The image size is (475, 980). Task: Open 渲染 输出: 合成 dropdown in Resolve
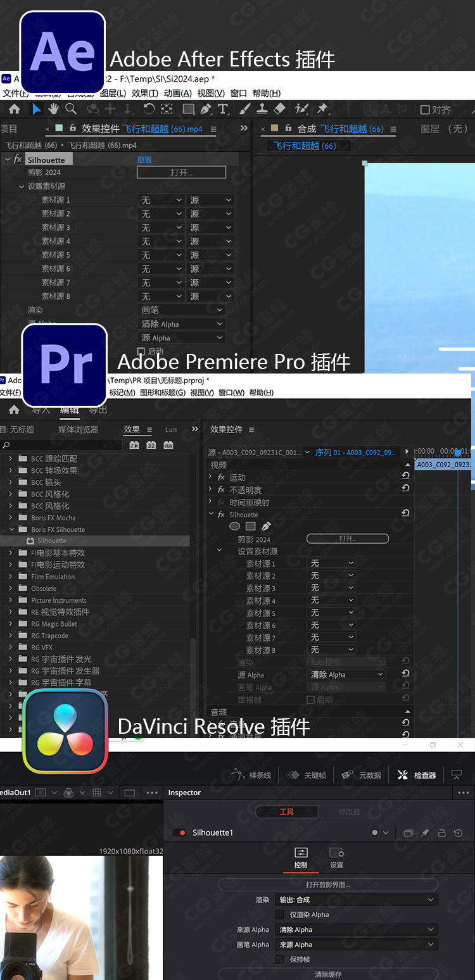pyautogui.click(x=357, y=900)
